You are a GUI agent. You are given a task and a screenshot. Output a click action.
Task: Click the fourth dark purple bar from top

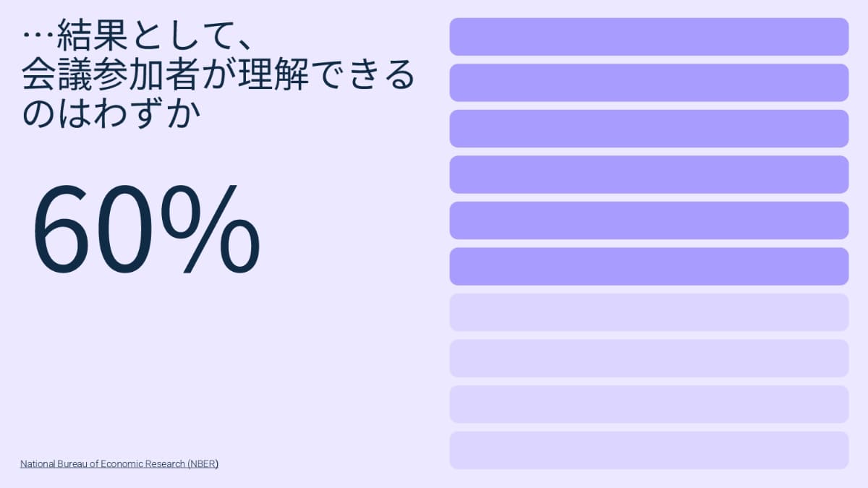(649, 174)
